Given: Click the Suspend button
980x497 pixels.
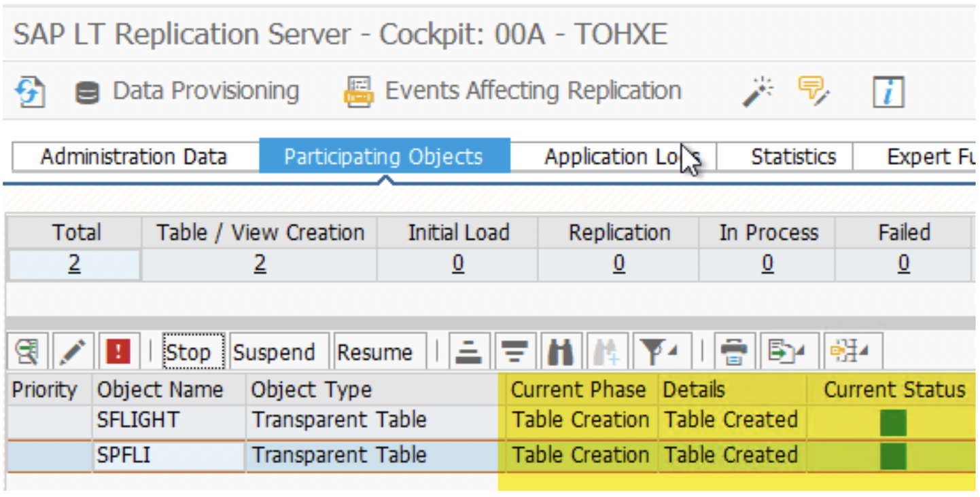Looking at the screenshot, I should 279,352.
